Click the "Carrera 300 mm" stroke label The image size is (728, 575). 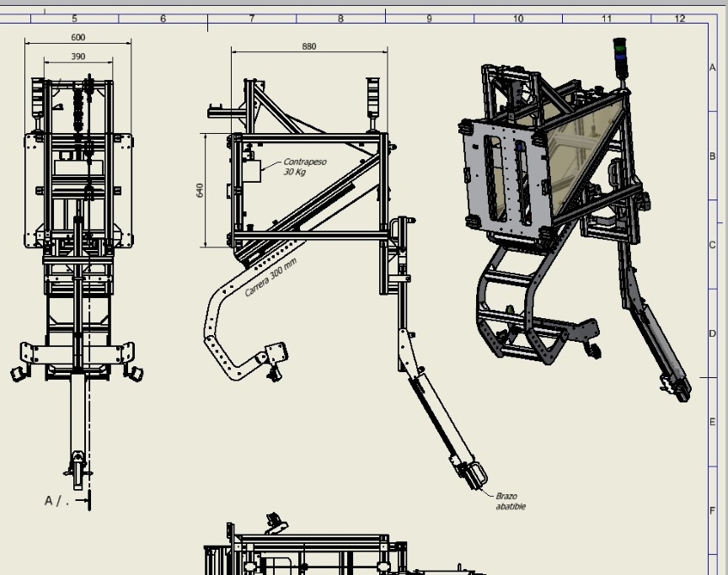click(271, 278)
